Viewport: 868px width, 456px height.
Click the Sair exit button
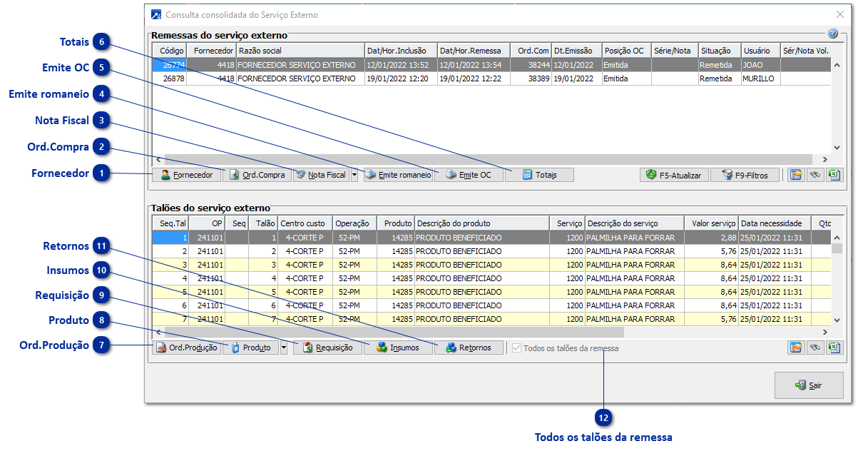pos(809,385)
